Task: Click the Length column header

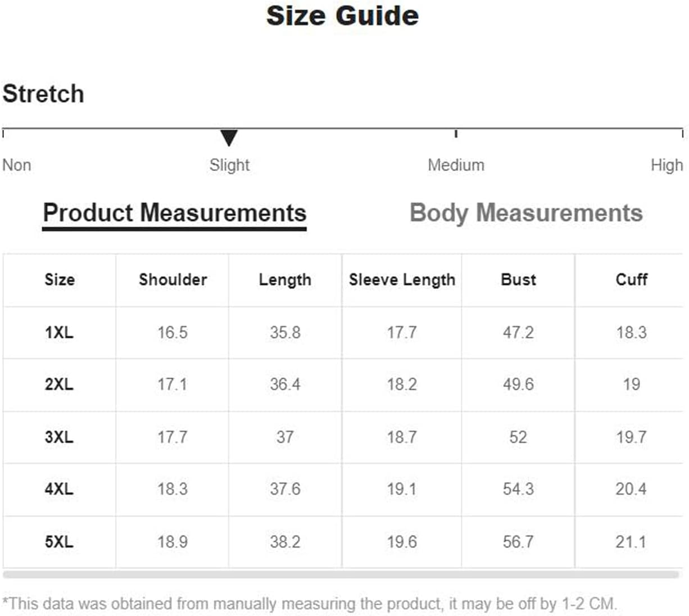Action: (x=285, y=280)
